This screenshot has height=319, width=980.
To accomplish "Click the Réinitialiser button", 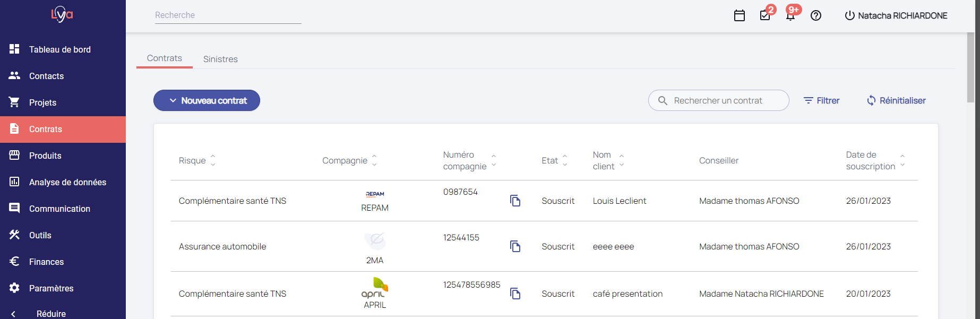I will pyautogui.click(x=896, y=100).
